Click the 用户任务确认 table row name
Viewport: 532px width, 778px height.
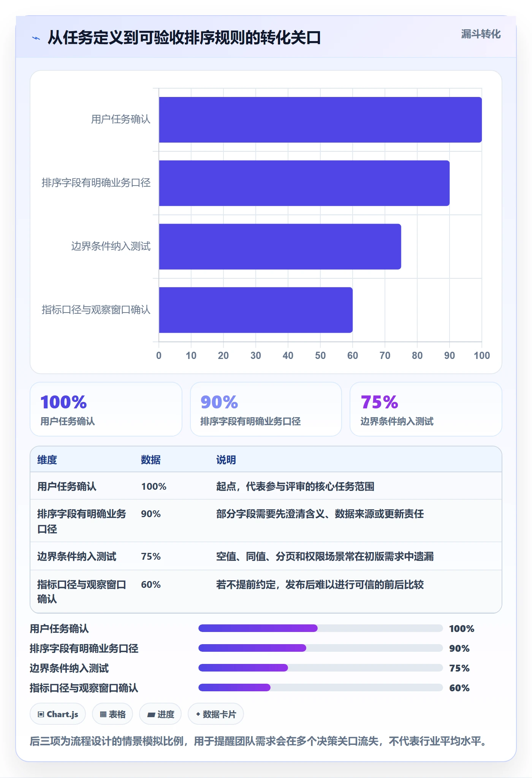pos(67,486)
